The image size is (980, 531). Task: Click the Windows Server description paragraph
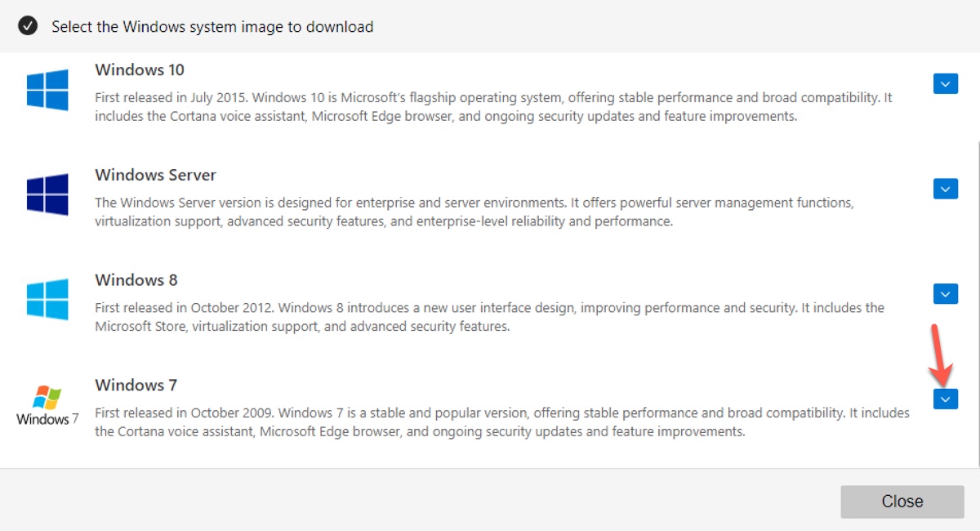(474, 212)
